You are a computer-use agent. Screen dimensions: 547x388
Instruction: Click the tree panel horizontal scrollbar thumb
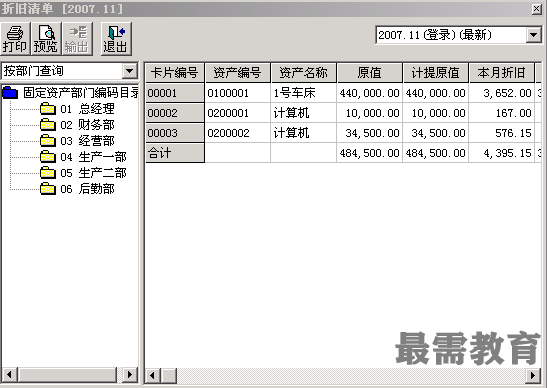click(67, 375)
